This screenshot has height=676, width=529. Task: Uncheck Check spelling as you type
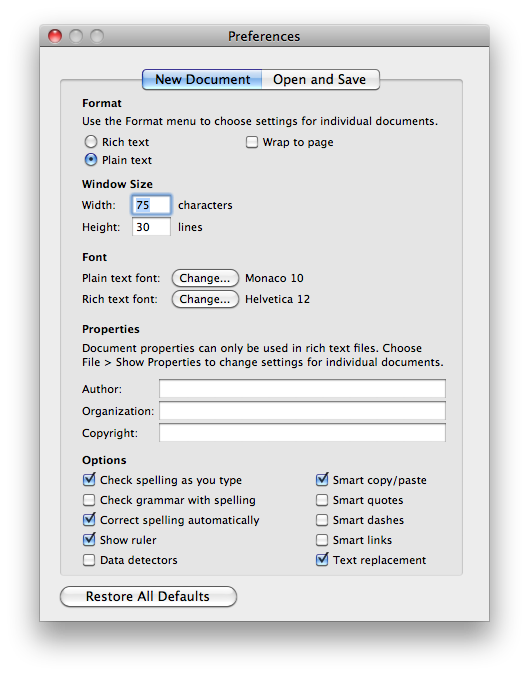(89, 479)
